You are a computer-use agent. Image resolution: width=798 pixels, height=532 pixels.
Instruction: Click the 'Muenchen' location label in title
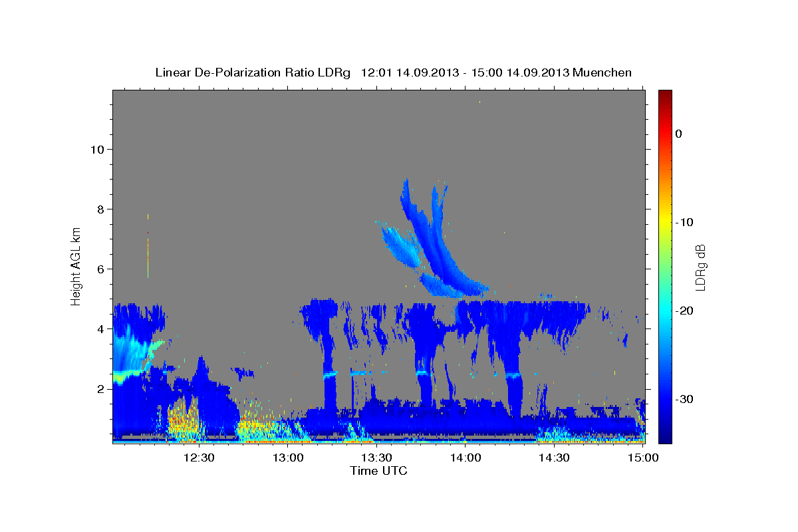tap(602, 72)
